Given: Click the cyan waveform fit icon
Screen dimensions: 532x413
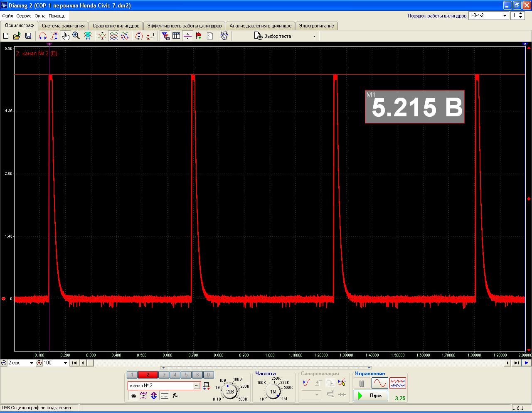Looking at the screenshot, I should [x=88, y=36].
